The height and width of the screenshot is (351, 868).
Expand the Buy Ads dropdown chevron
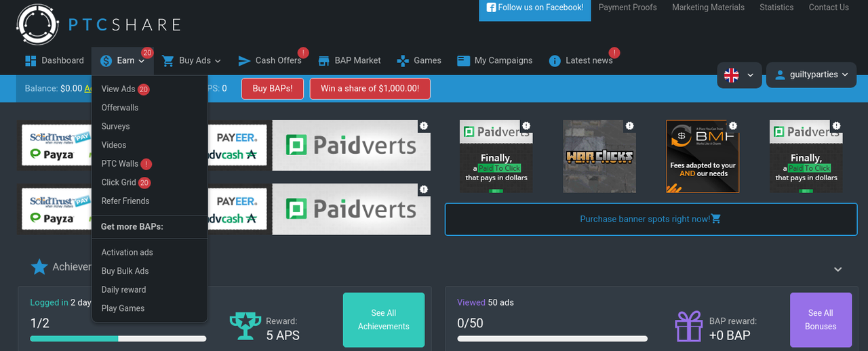[218, 61]
